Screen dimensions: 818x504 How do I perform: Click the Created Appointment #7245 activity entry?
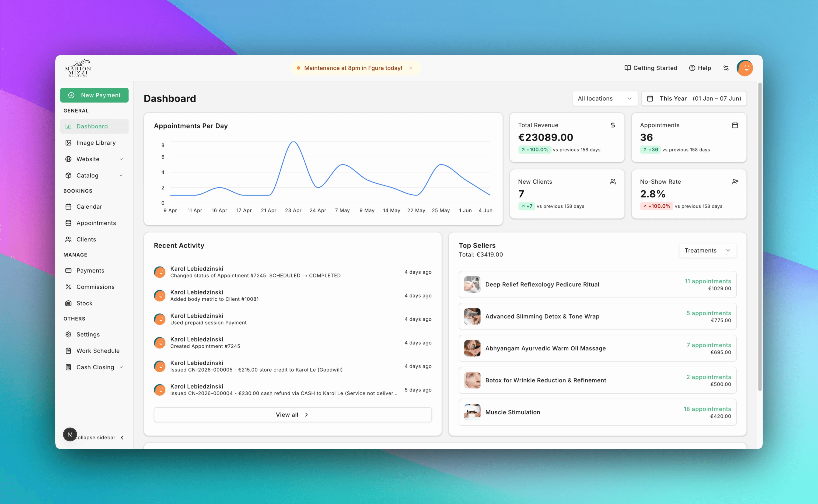(293, 343)
